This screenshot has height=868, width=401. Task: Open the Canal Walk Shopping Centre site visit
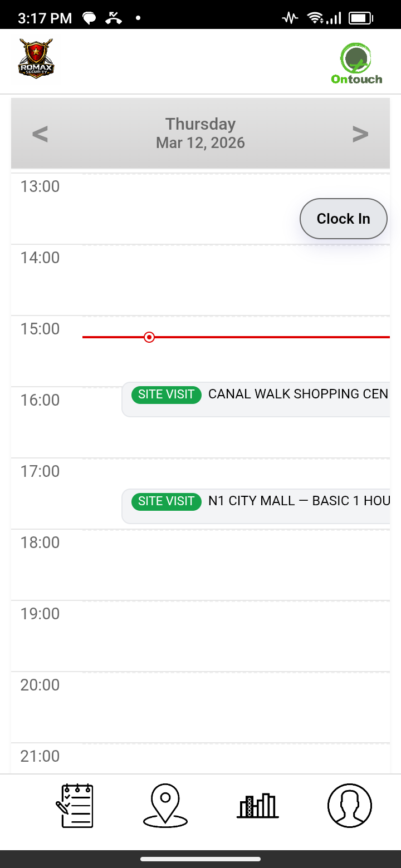click(256, 398)
